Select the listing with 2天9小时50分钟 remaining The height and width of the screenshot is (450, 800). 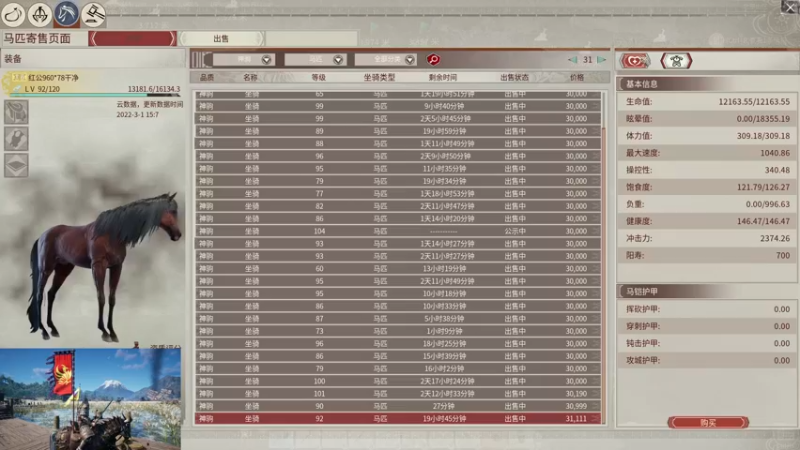pos(397,156)
